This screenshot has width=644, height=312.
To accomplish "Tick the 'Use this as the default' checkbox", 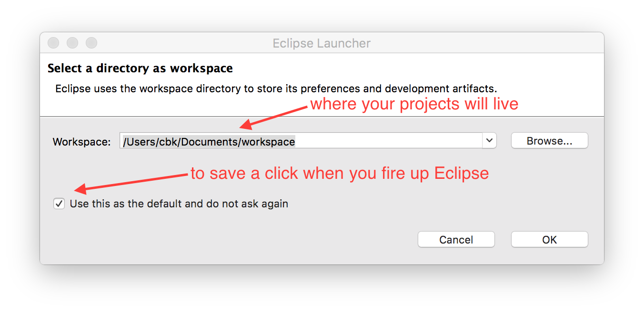I will tap(59, 204).
